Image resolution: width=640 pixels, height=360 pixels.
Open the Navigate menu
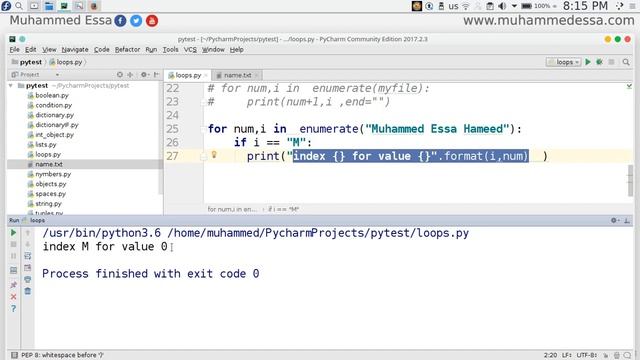pos(75,49)
